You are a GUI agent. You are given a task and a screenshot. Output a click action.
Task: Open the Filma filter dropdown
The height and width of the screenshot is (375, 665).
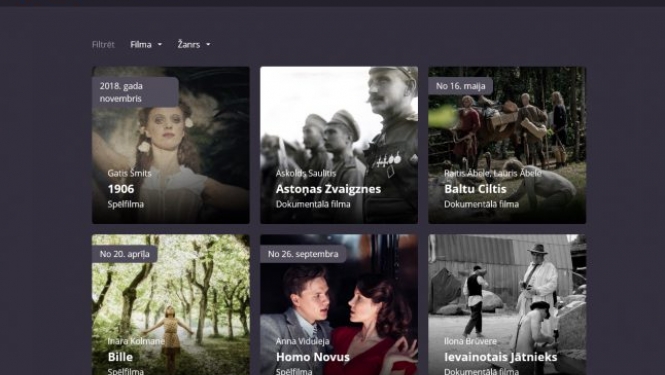[x=146, y=45]
